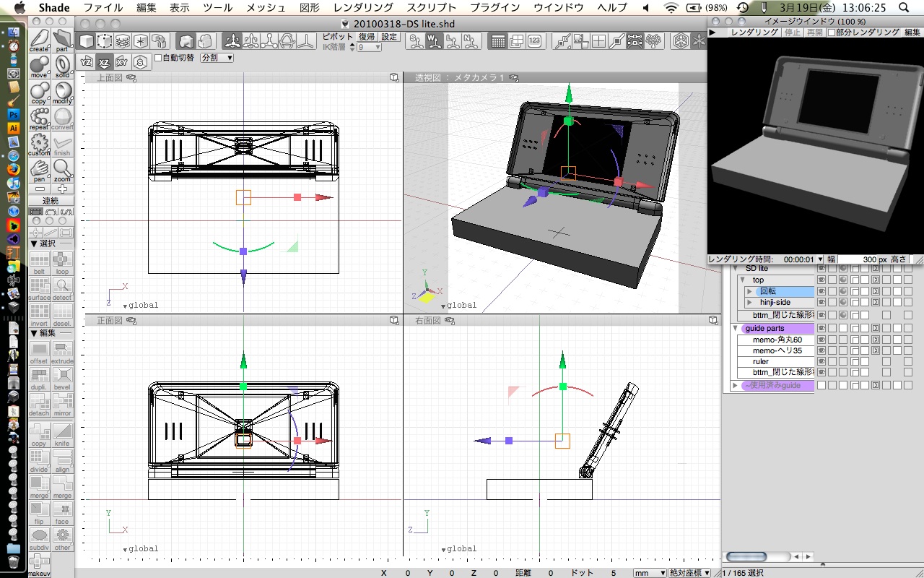
Task: Click the レンダリング button in the image window
Action: pos(754,32)
